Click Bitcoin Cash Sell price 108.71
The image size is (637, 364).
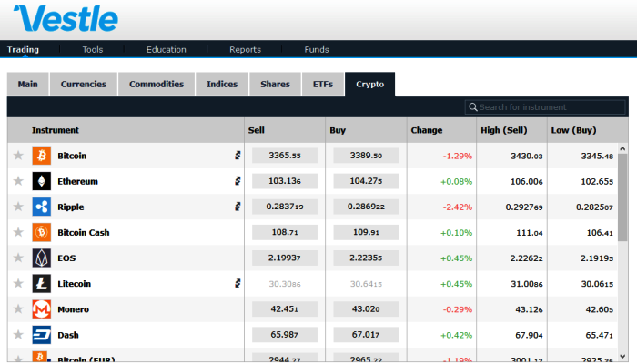tap(284, 232)
